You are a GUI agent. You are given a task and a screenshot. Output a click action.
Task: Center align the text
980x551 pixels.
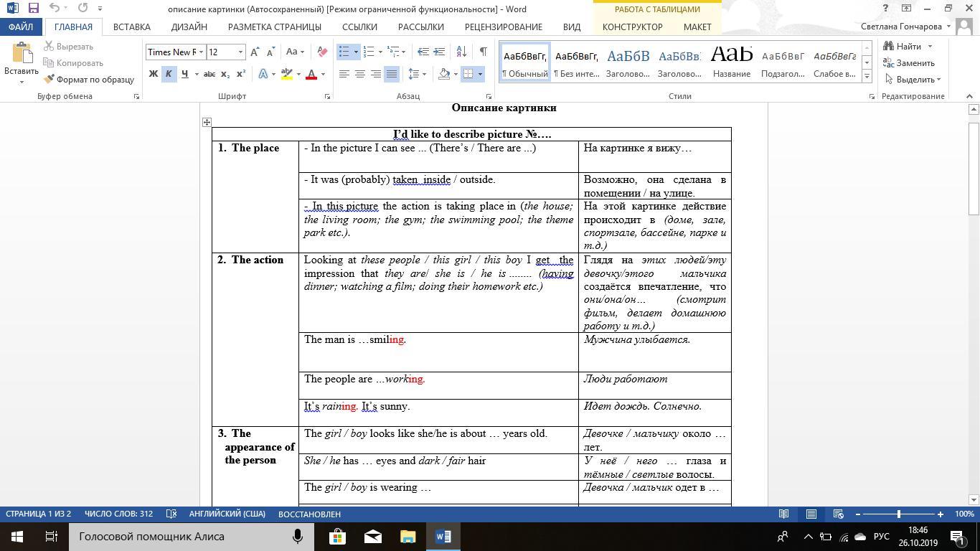[359, 74]
